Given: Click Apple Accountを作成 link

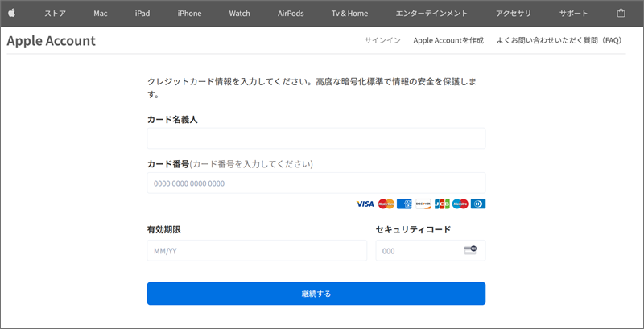Looking at the screenshot, I should 448,40.
